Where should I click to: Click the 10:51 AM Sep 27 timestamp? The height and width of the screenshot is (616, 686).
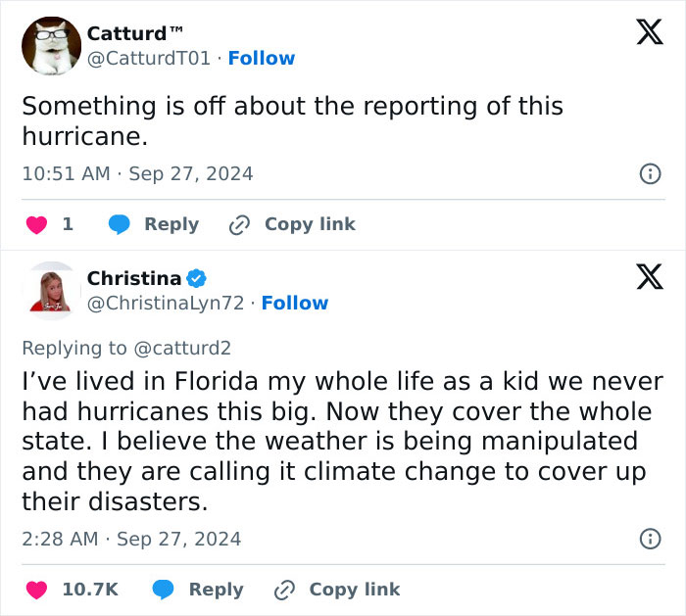pos(137,174)
